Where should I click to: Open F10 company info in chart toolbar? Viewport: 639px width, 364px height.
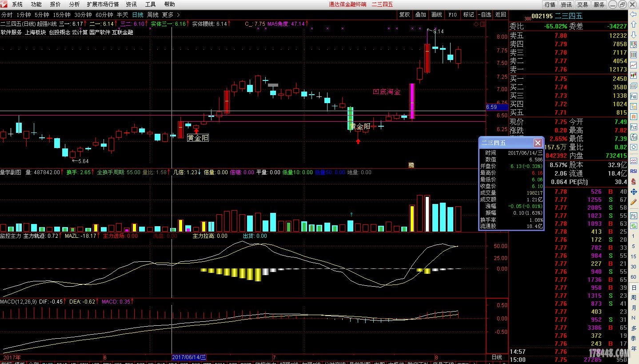point(452,15)
